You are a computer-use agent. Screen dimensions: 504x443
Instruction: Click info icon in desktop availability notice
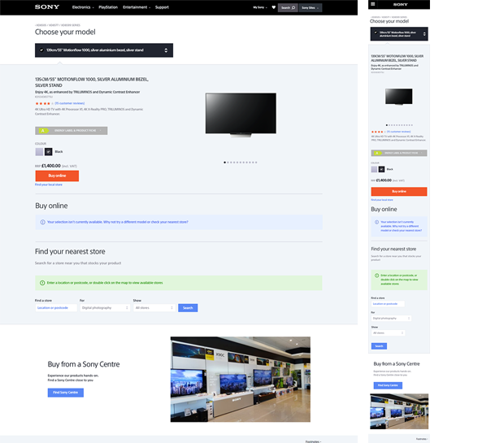tap(42, 222)
